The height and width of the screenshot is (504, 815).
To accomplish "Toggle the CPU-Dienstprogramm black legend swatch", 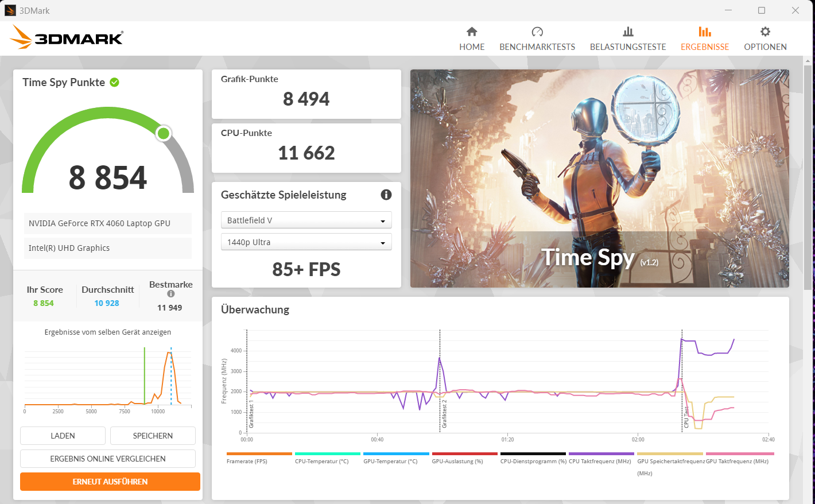I will (x=533, y=453).
